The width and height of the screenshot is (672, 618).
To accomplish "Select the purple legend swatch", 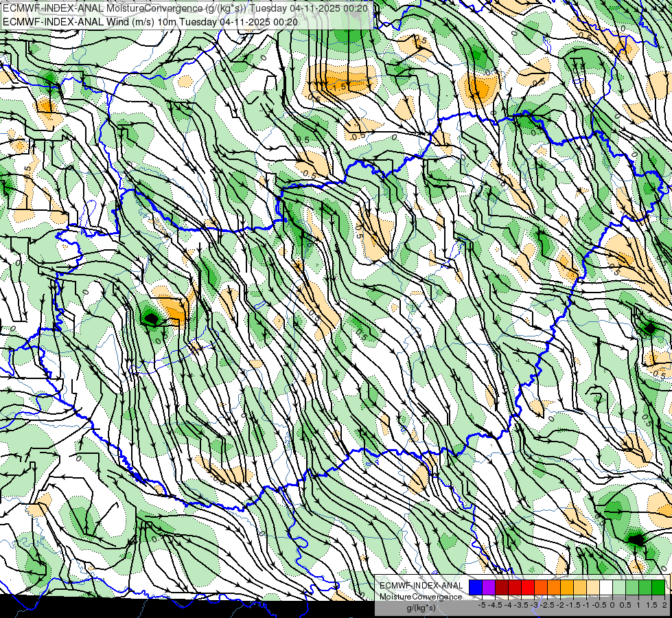I will 489,587.
